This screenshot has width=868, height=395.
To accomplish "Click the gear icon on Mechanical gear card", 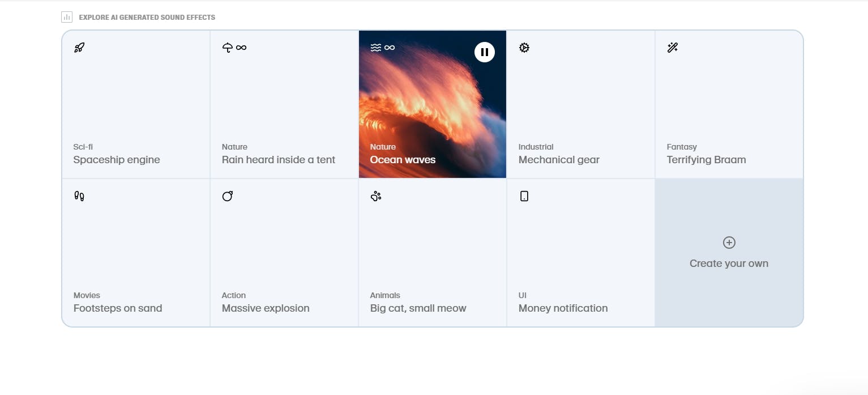I will pyautogui.click(x=524, y=48).
